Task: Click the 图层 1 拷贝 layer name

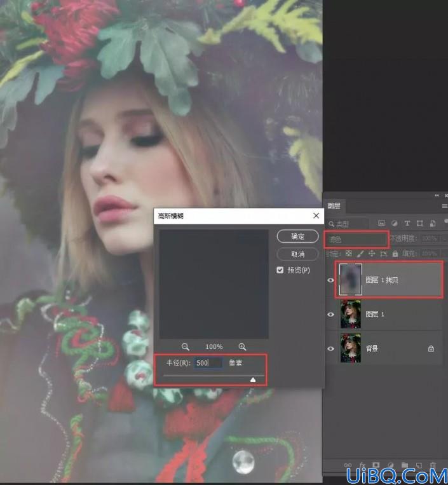Action: tap(381, 280)
